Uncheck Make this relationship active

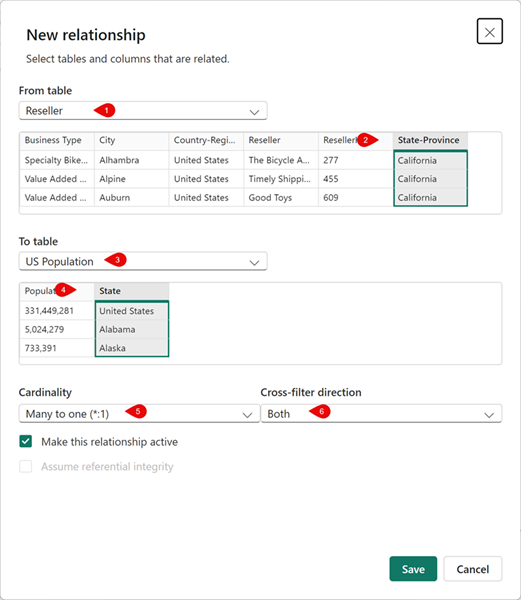click(x=26, y=441)
